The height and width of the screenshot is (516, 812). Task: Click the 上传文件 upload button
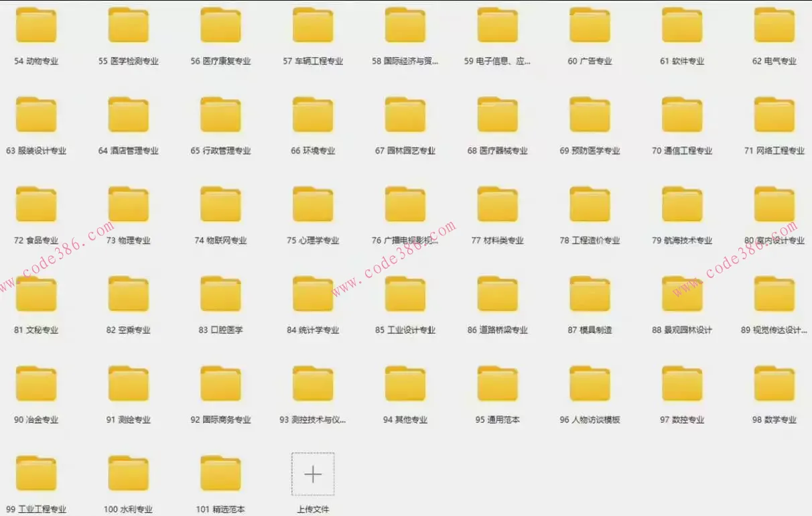[312, 473]
